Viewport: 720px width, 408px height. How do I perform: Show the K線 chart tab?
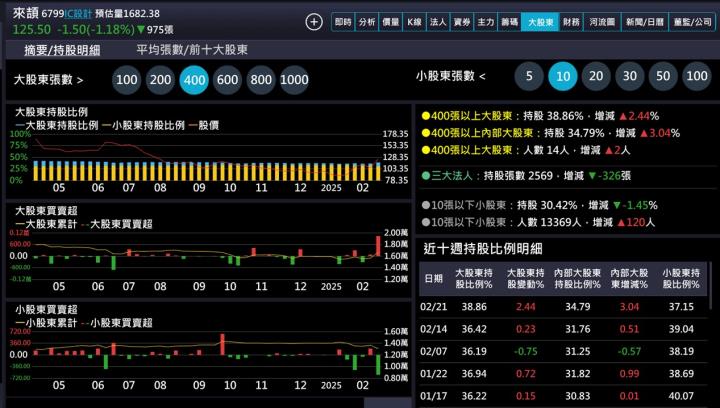coord(414,22)
